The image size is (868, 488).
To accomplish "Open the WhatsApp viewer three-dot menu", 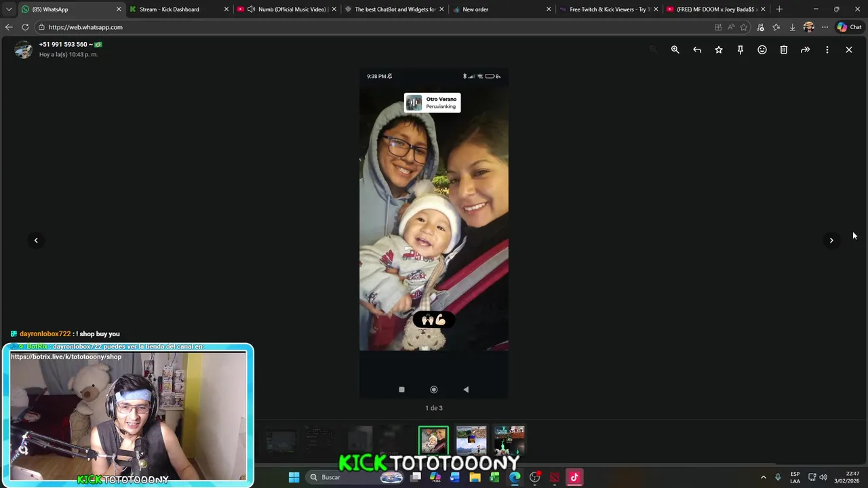I will 827,49.
